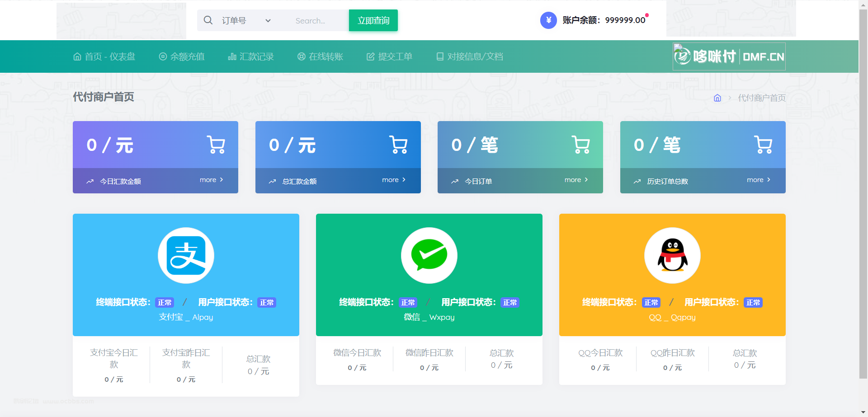Screen dimensions: 868x417
Task: Click the breadcrumb home icon
Action: [x=717, y=98]
